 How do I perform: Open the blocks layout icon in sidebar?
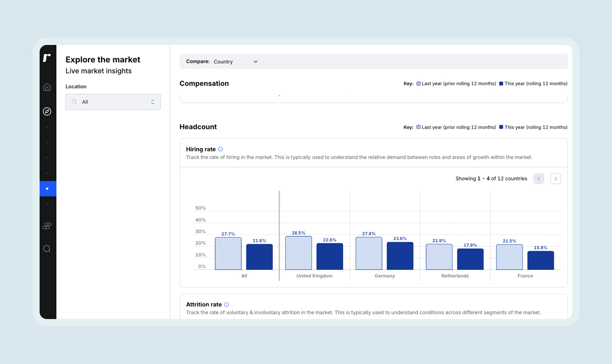pyautogui.click(x=47, y=226)
